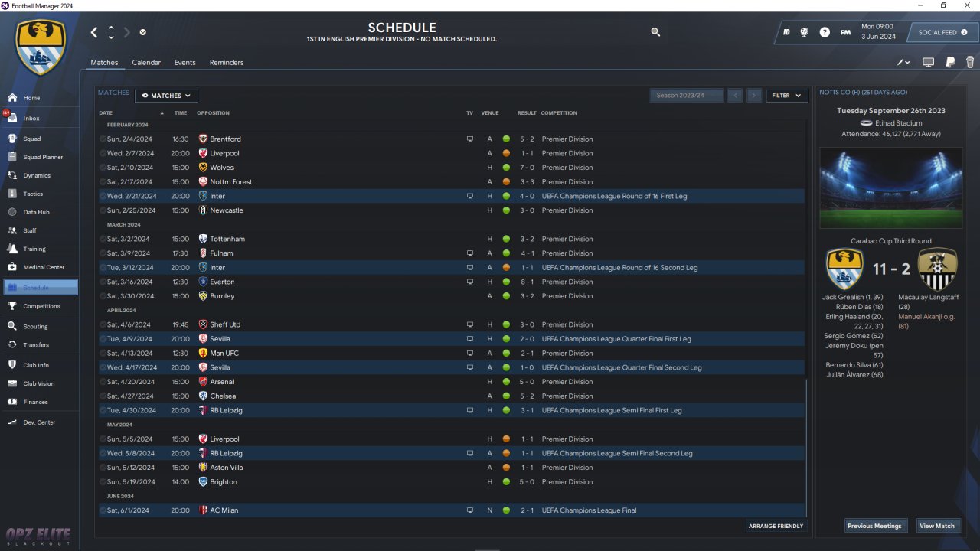The image size is (980, 551).
Task: Go back with the left navigation arrow
Action: 94,32
